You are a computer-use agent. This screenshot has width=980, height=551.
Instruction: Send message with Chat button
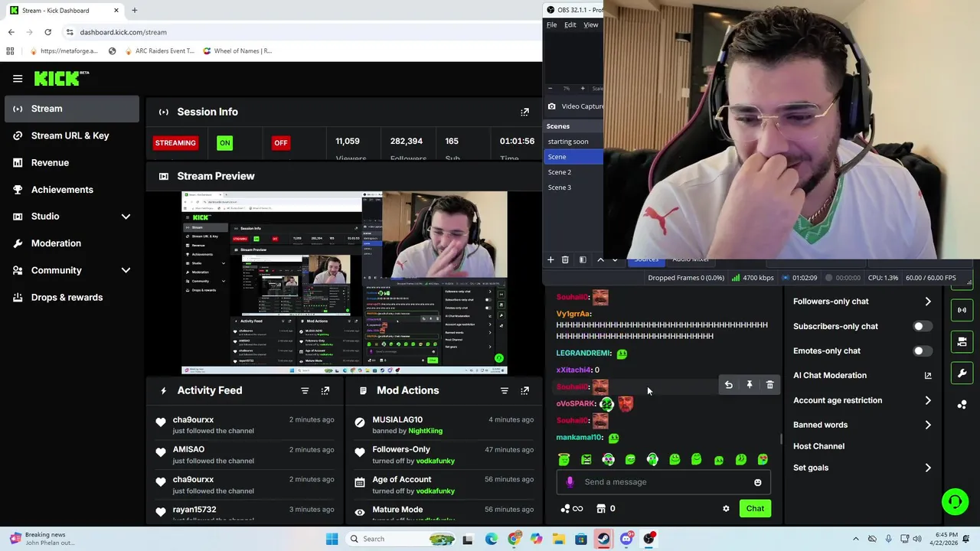click(x=755, y=508)
